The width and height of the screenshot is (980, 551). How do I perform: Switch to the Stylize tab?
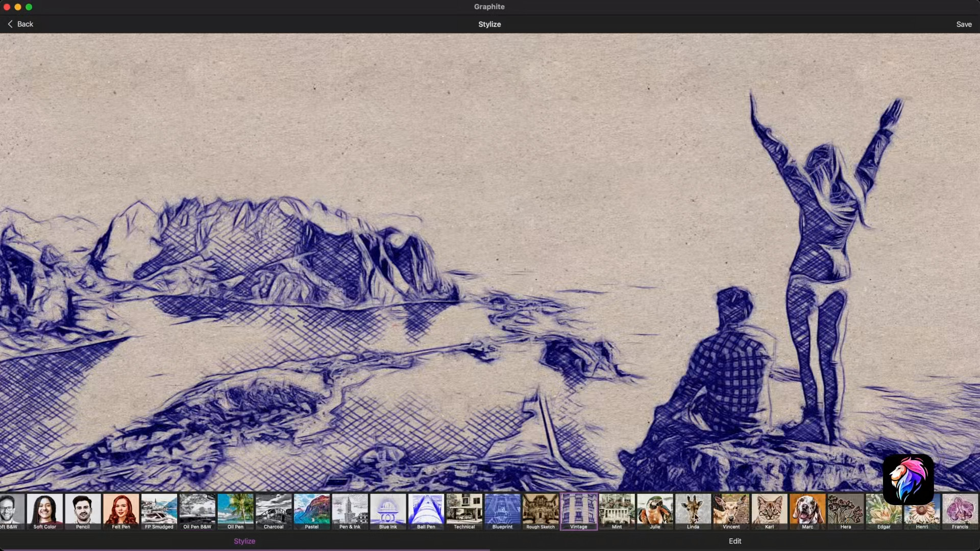click(x=244, y=541)
